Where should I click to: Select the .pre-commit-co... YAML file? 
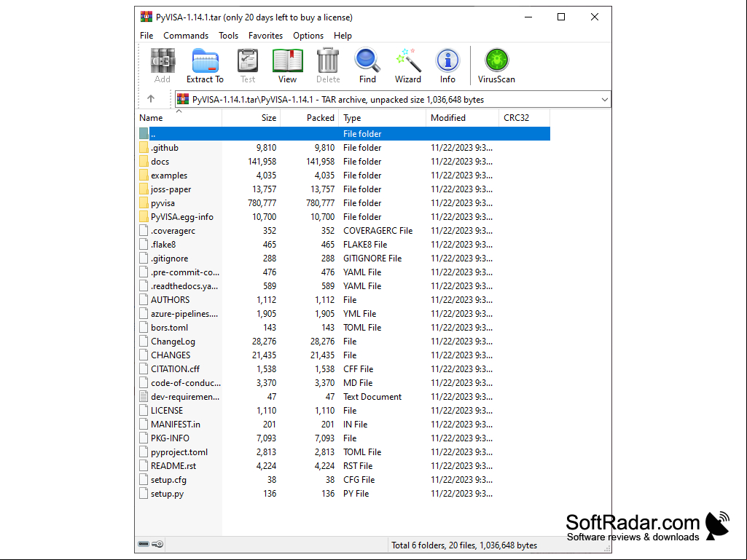[185, 272]
